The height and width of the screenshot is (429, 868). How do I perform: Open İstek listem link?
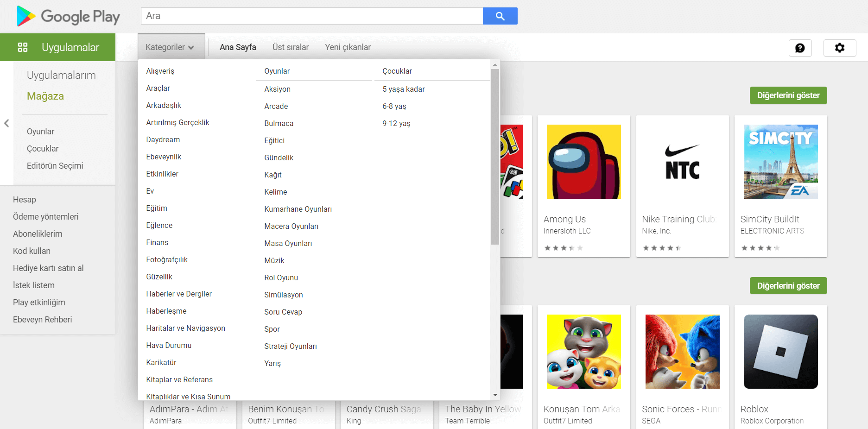click(x=33, y=285)
